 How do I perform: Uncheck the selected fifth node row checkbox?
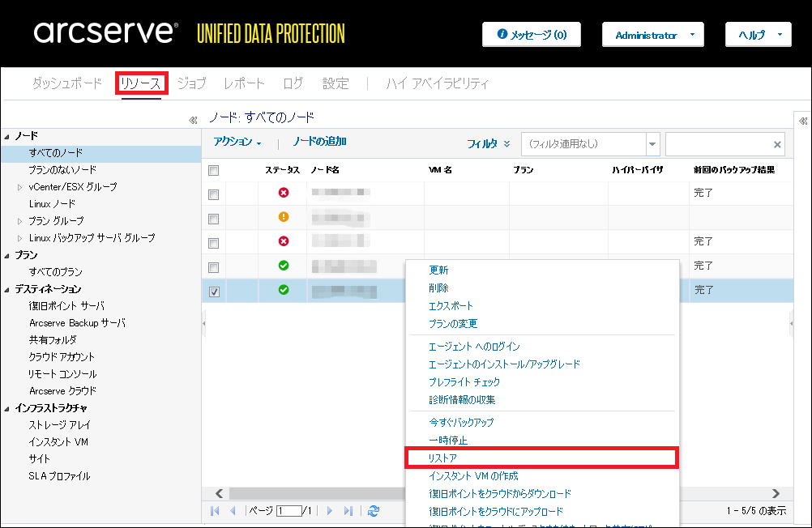pyautogui.click(x=214, y=292)
